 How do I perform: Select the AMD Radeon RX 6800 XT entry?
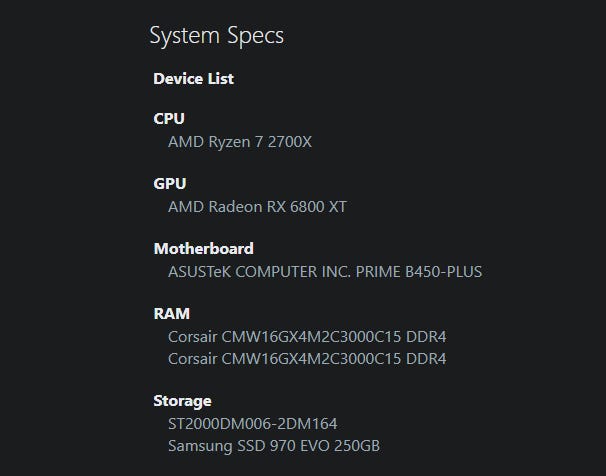(257, 207)
